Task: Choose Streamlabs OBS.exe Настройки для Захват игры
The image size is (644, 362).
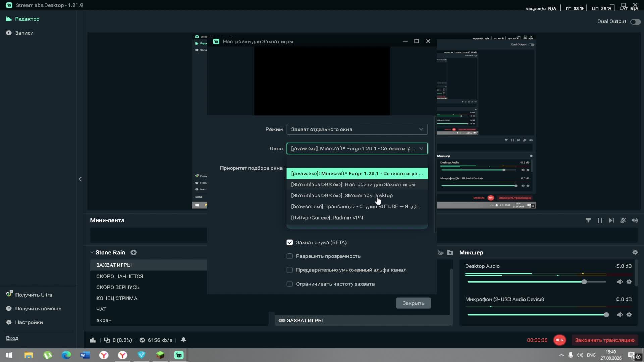Action: click(357, 185)
